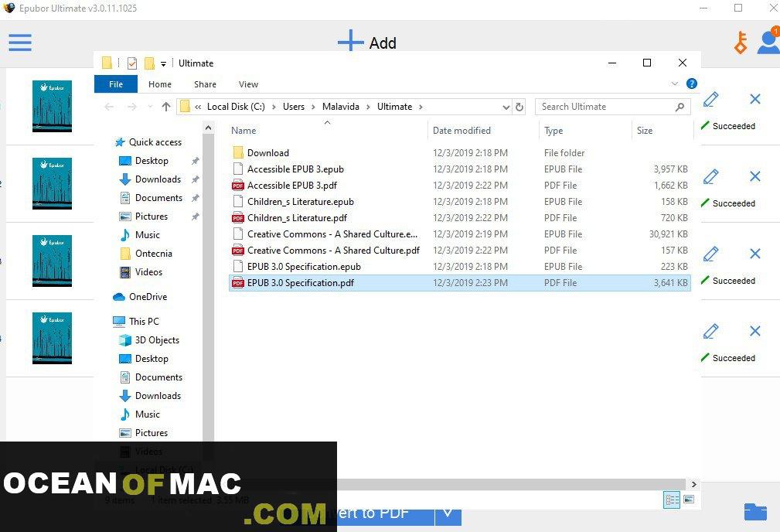Screen dimensions: 780x532
Task: Edit the second Succeeded book entry
Action: [x=711, y=176]
